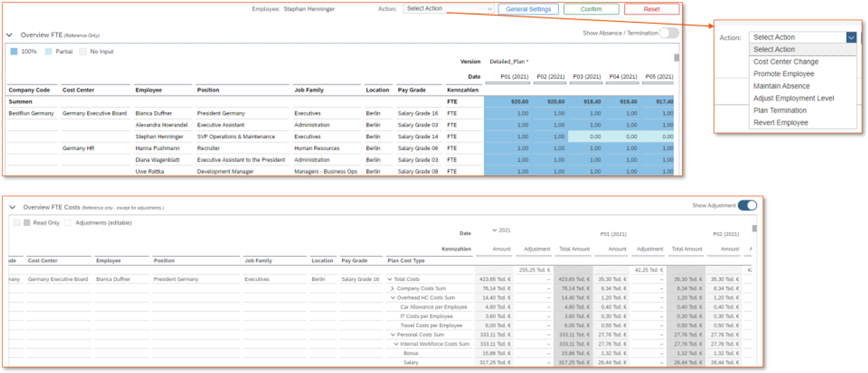Viewport: 868px width, 373px height.
Task: Collapse the Overview FTE (Reference Only) section
Action: 9,35
